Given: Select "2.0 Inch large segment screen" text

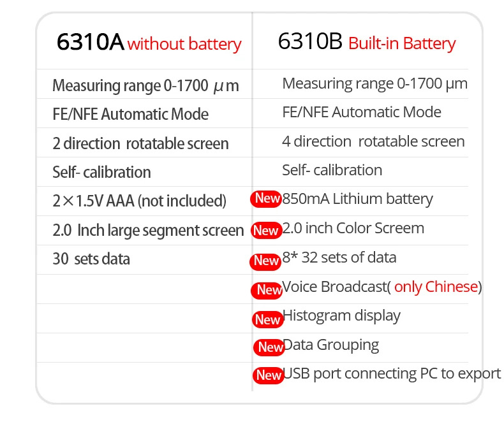Looking at the screenshot, I should pyautogui.click(x=148, y=230).
